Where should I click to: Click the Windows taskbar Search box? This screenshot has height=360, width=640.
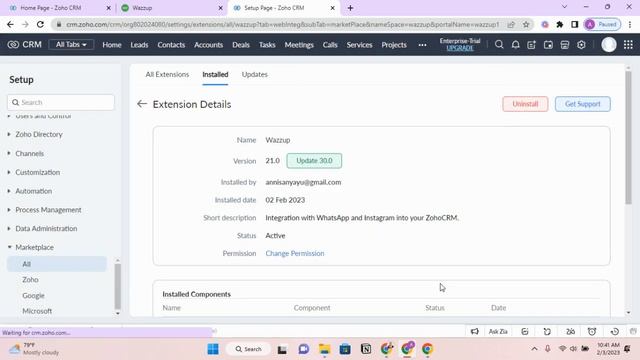[x=248, y=349]
